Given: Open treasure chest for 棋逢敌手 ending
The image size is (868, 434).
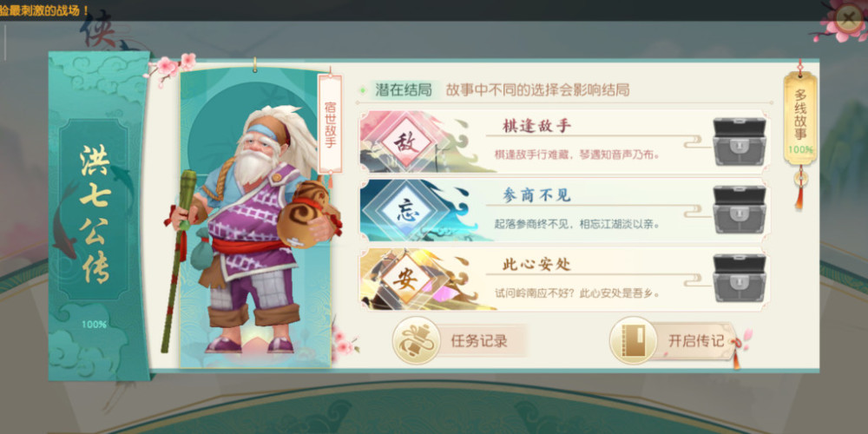Looking at the screenshot, I should click(x=739, y=141).
